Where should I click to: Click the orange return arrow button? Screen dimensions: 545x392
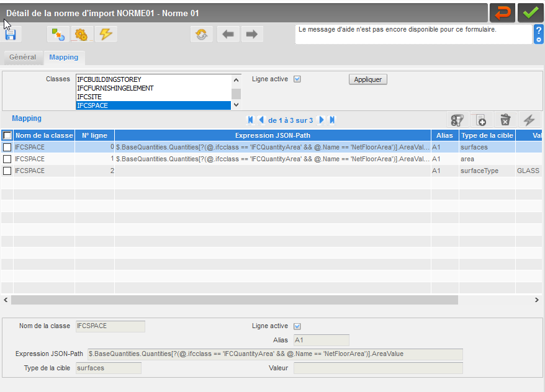click(502, 13)
